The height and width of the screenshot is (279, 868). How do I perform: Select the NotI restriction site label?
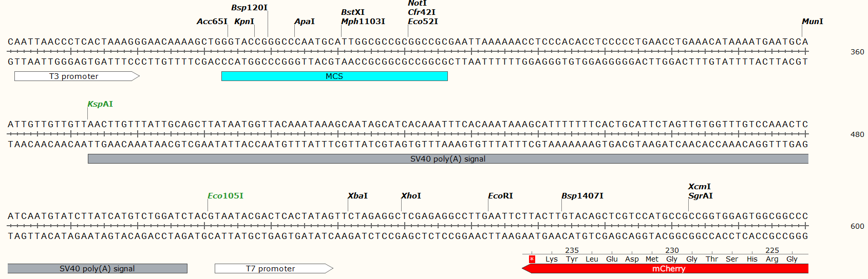pyautogui.click(x=417, y=4)
